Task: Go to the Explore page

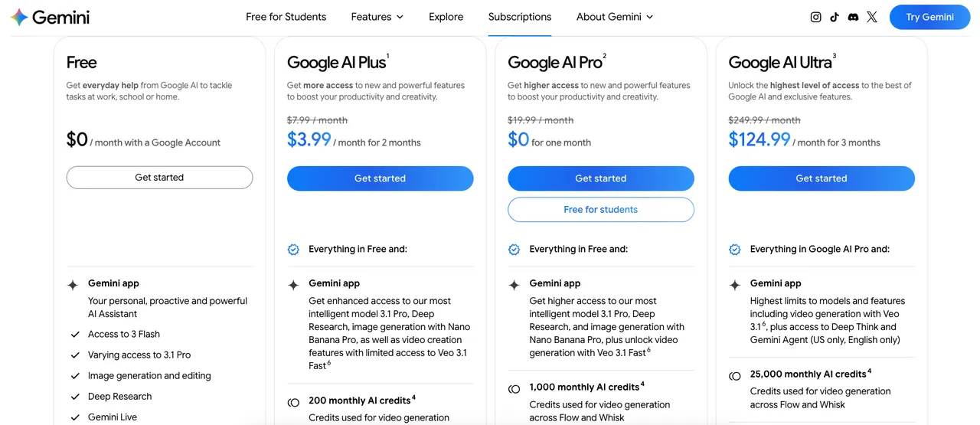Action: tap(446, 17)
